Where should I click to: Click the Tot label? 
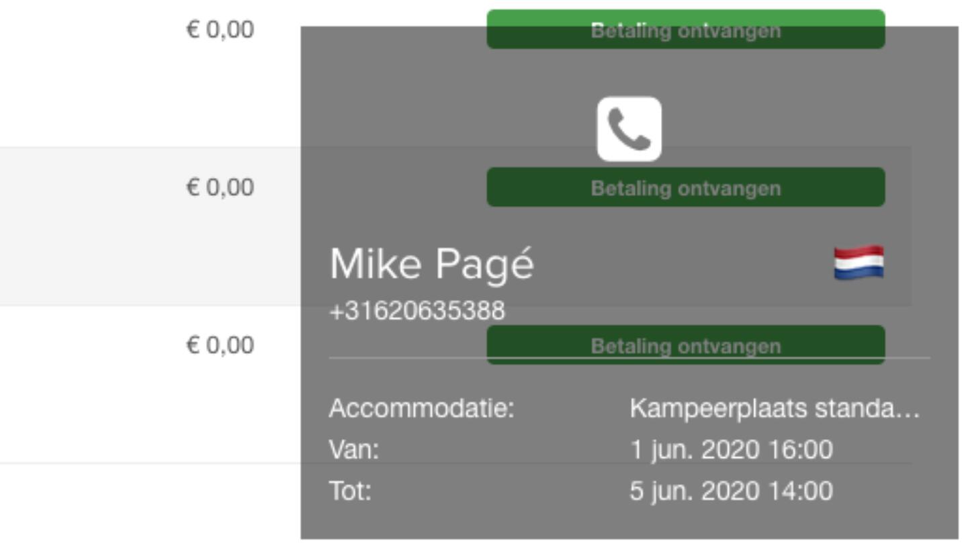pyautogui.click(x=350, y=491)
